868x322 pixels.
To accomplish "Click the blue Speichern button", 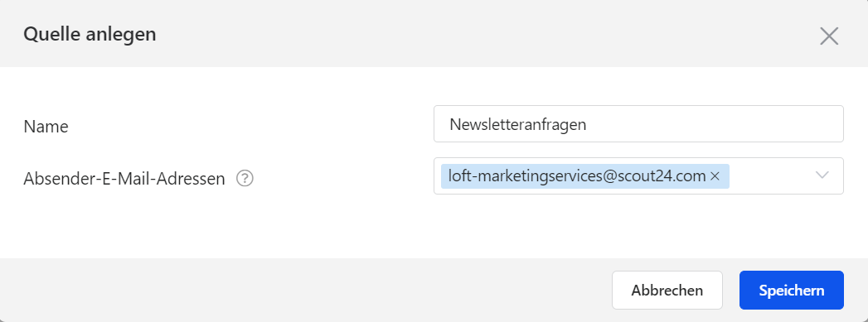I will point(791,290).
